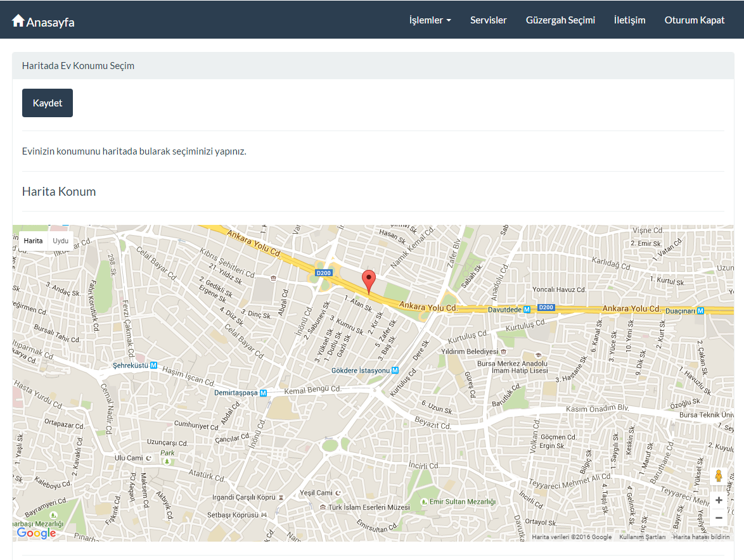The image size is (744, 560).
Task: Click the Yoncalı Havuz Cd. label
Action: coord(559,290)
